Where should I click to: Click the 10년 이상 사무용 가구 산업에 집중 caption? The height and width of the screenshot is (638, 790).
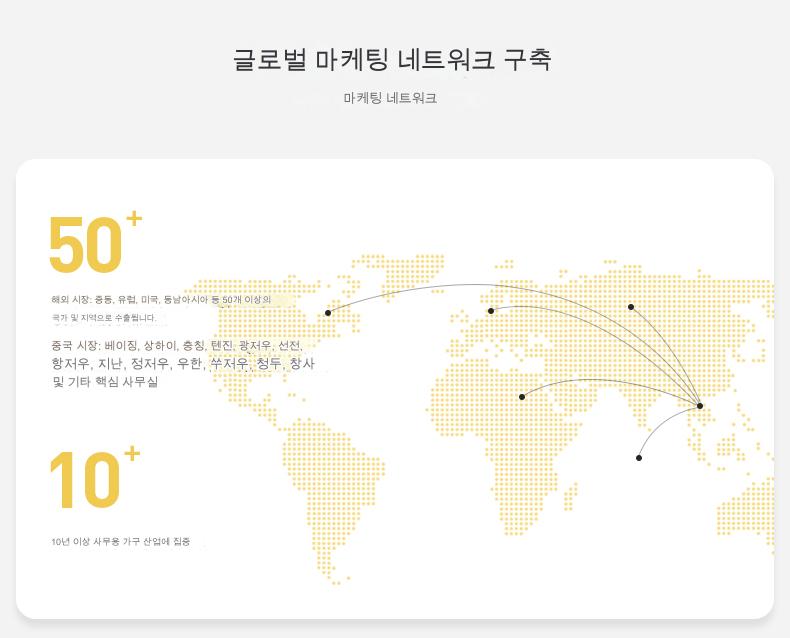[121, 542]
